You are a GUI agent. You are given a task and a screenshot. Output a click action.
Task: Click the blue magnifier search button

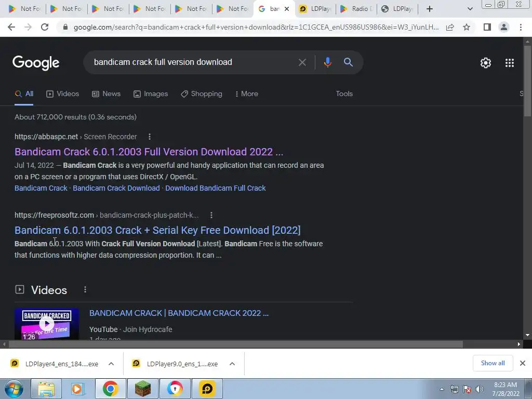pos(348,62)
